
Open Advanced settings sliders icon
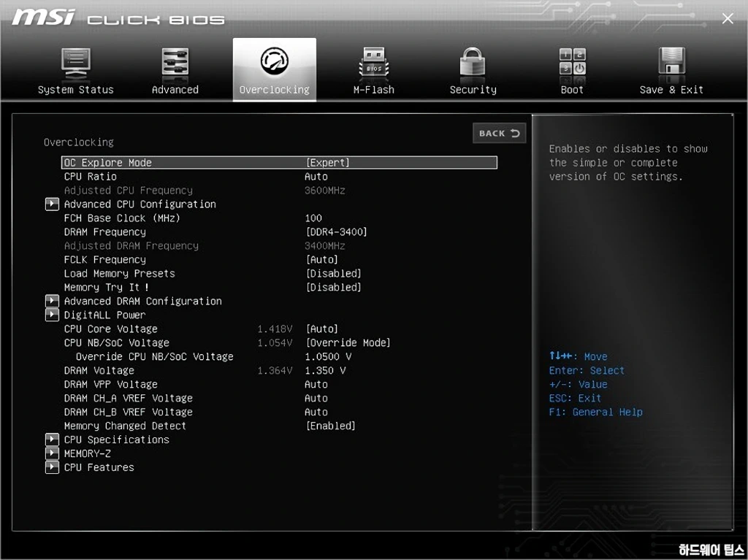[175, 63]
